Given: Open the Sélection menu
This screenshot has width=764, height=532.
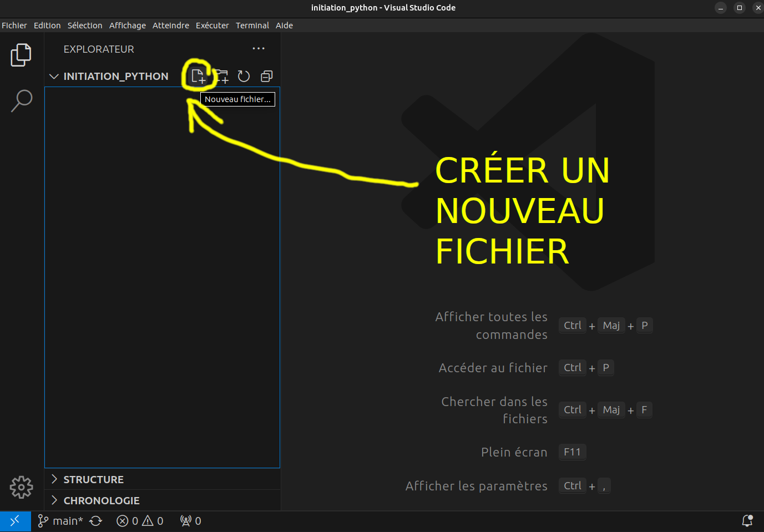Looking at the screenshot, I should point(85,26).
